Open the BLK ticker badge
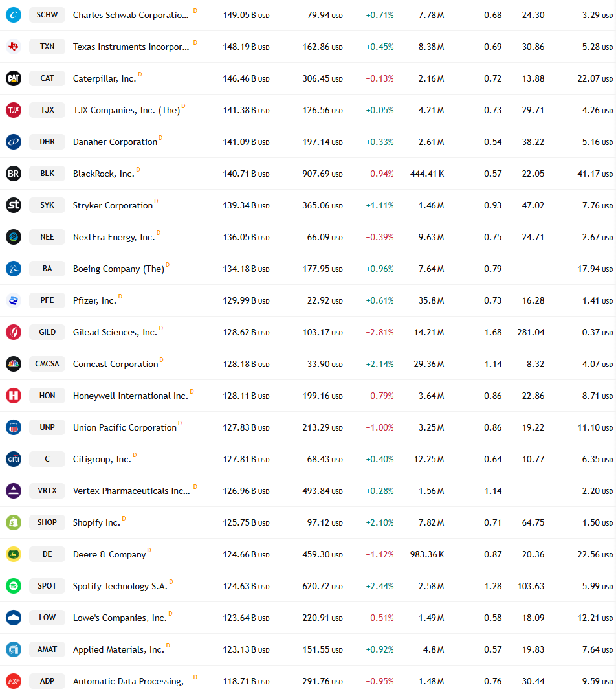The image size is (616, 696). click(47, 174)
